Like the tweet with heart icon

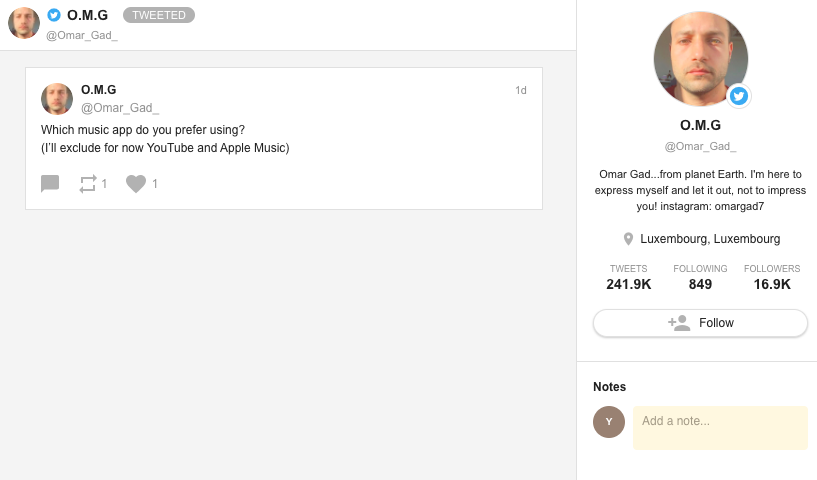pos(136,183)
